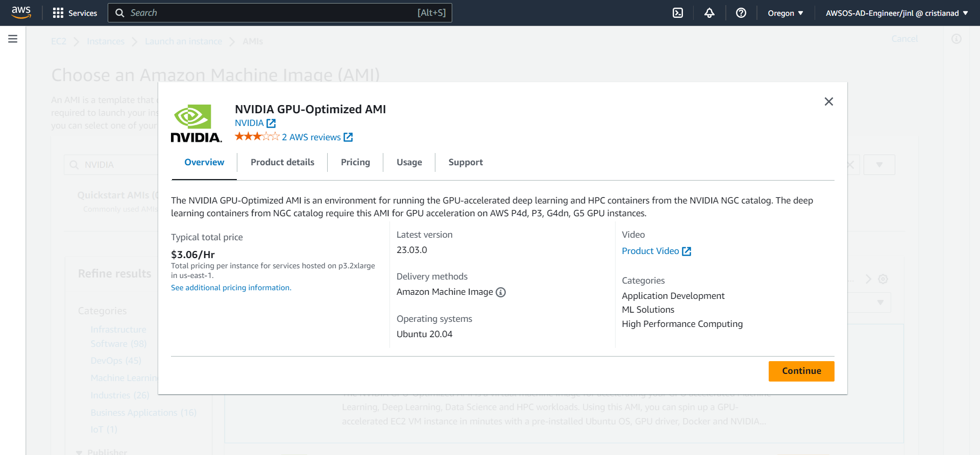Click the star rating icons
Viewport: 980px width, 455px height.
coord(257,137)
